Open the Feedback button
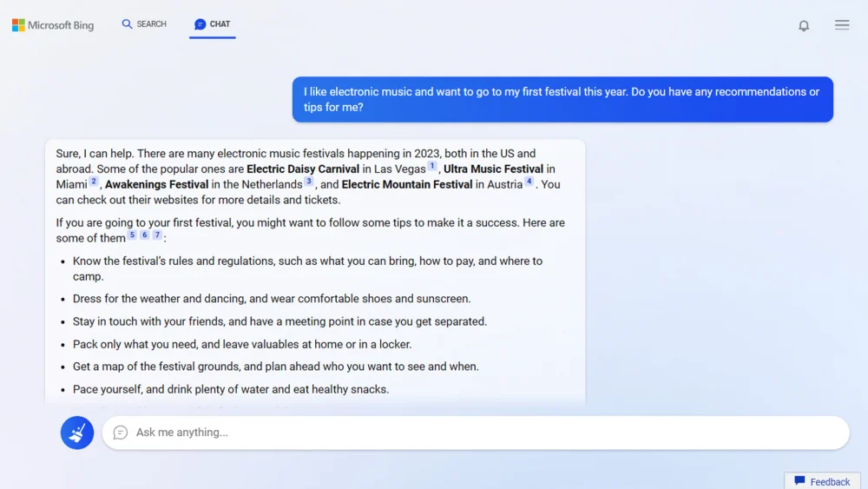 tap(822, 481)
